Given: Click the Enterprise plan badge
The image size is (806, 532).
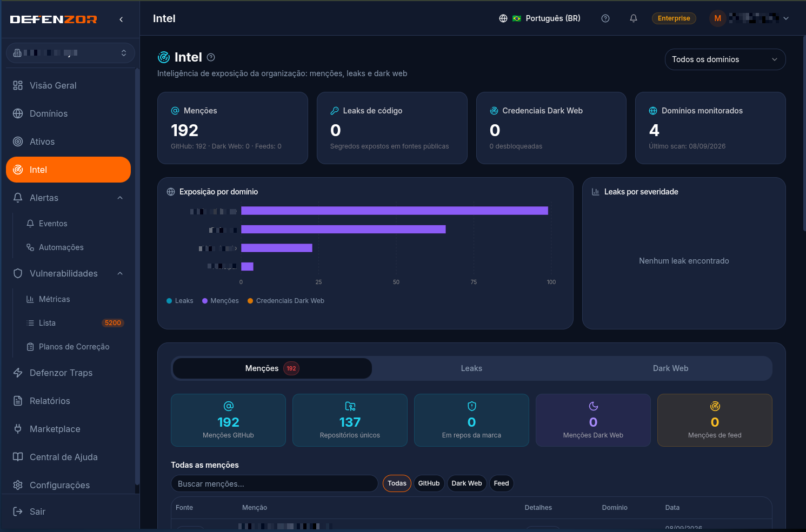Looking at the screenshot, I should tap(674, 18).
